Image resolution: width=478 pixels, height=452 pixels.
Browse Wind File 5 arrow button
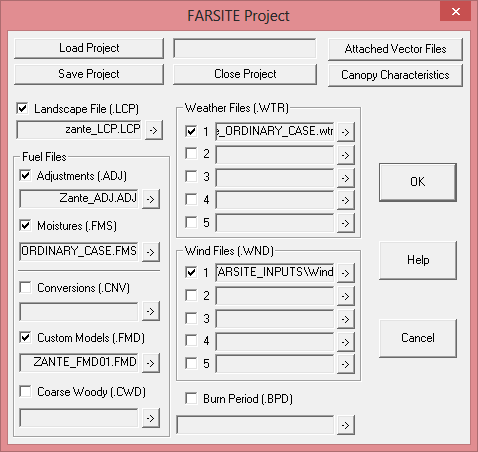coord(346,364)
